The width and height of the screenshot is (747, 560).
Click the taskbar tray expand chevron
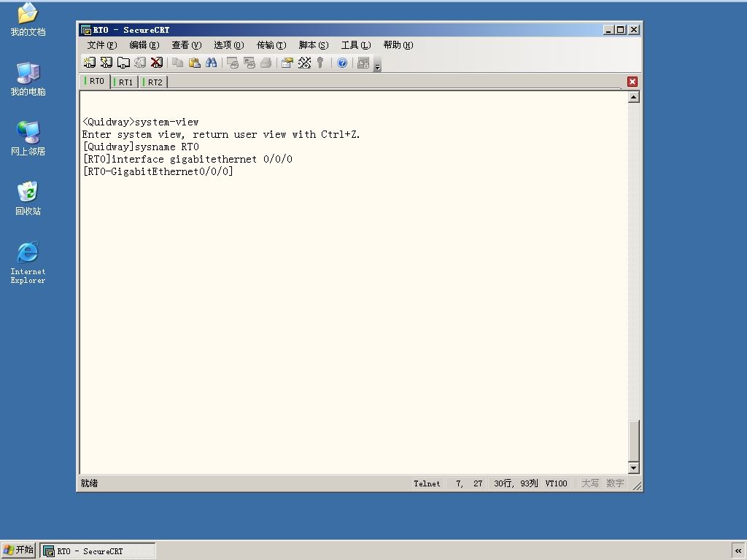click(738, 551)
